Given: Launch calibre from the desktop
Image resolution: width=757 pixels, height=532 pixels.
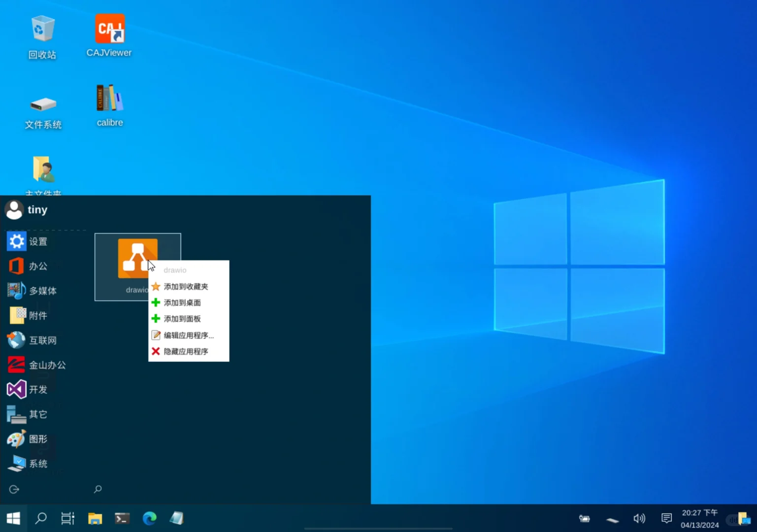Looking at the screenshot, I should (110, 105).
